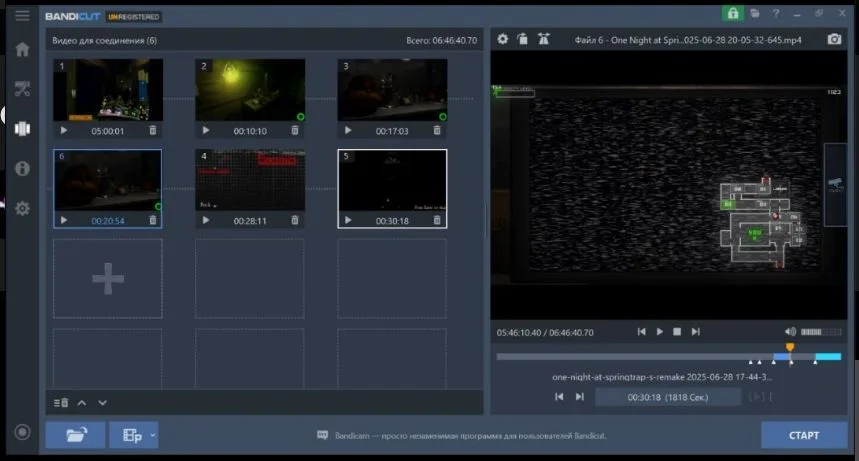Open file with the folder button

pyautogui.click(x=76, y=435)
